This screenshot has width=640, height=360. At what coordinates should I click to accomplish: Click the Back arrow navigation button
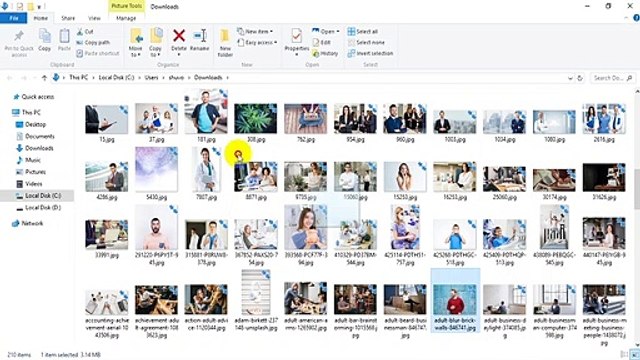tap(10, 78)
